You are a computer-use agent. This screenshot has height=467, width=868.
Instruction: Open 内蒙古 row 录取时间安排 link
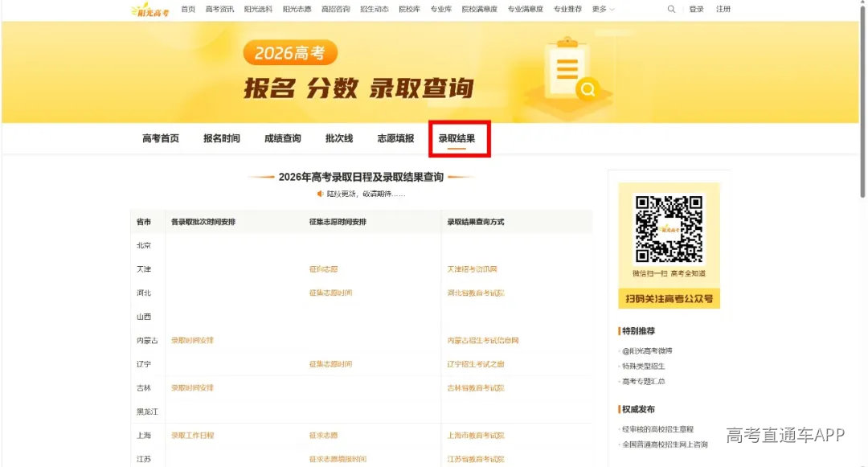pyautogui.click(x=192, y=341)
